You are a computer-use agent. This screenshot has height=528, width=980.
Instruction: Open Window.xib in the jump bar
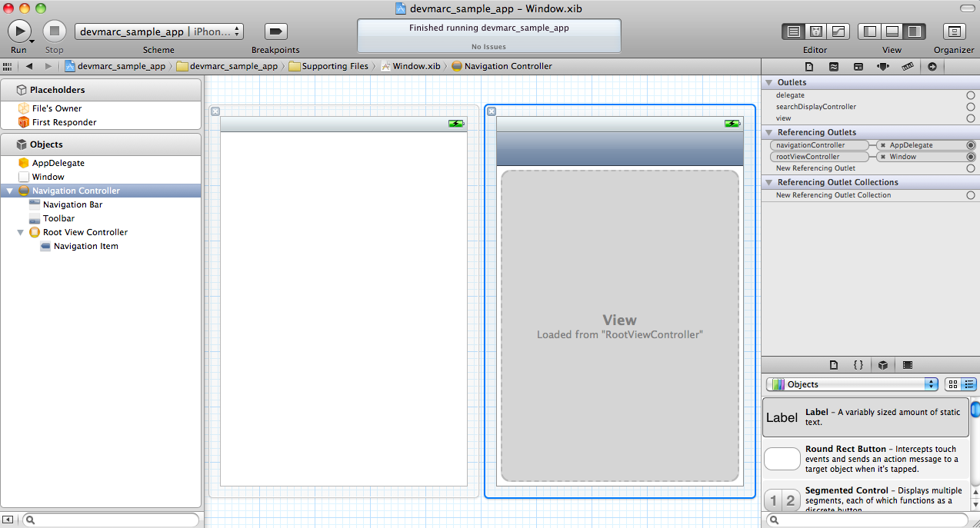pos(412,66)
